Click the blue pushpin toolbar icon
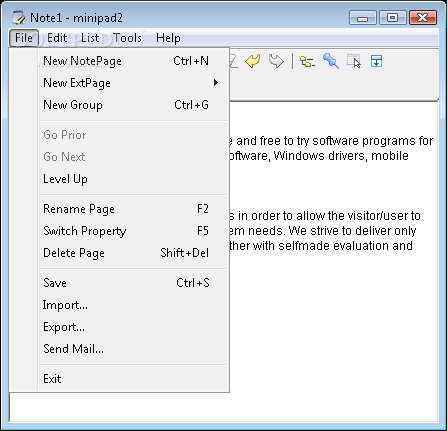The image size is (447, 431). click(x=331, y=61)
